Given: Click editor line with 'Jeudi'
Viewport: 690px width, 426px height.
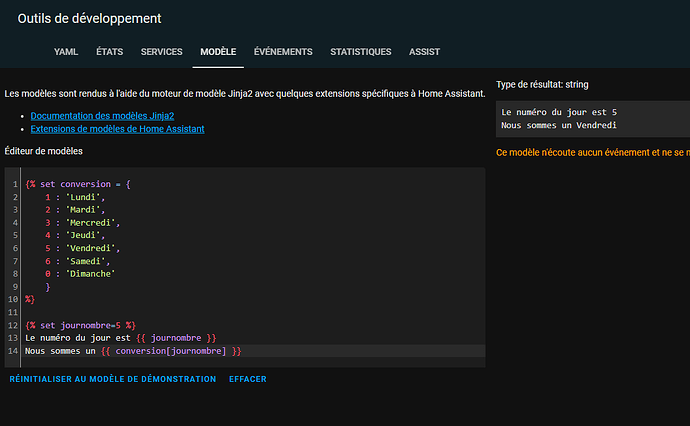Looking at the screenshot, I should tap(75, 235).
